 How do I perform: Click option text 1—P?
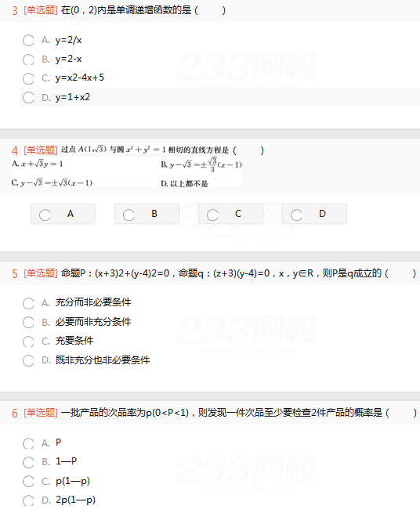tap(66, 461)
